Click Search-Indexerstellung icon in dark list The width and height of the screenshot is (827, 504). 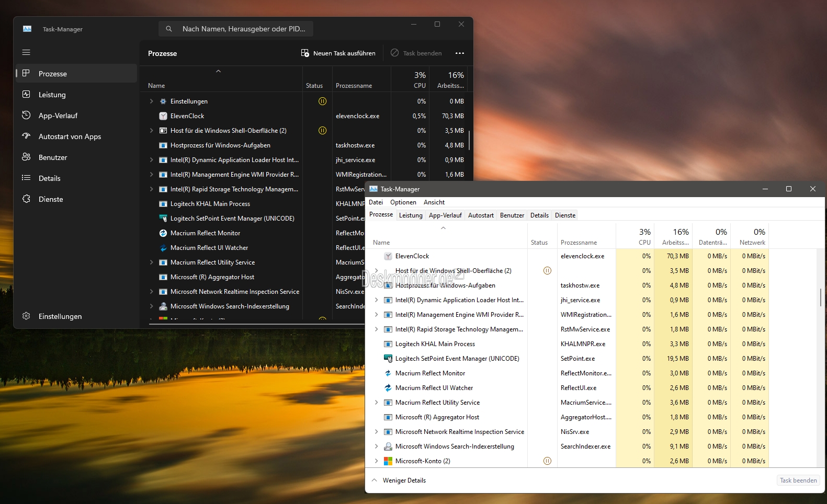163,306
